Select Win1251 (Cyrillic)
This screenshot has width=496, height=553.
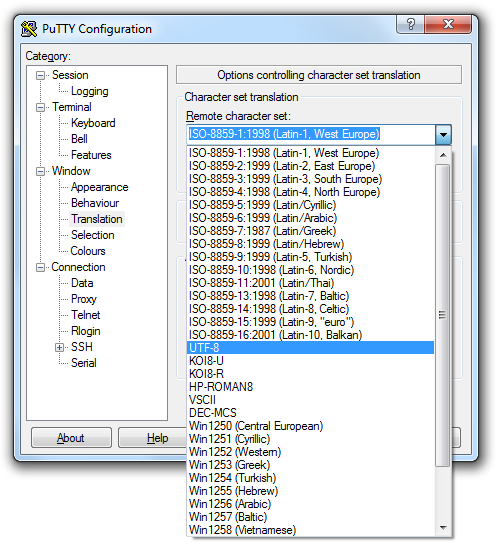310,439
